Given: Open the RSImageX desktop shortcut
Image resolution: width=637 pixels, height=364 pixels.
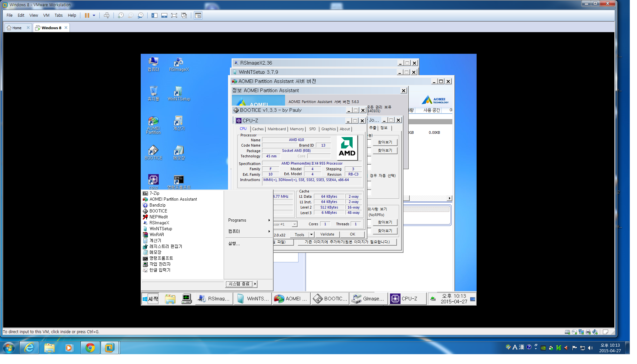Looking at the screenshot, I should (x=179, y=64).
